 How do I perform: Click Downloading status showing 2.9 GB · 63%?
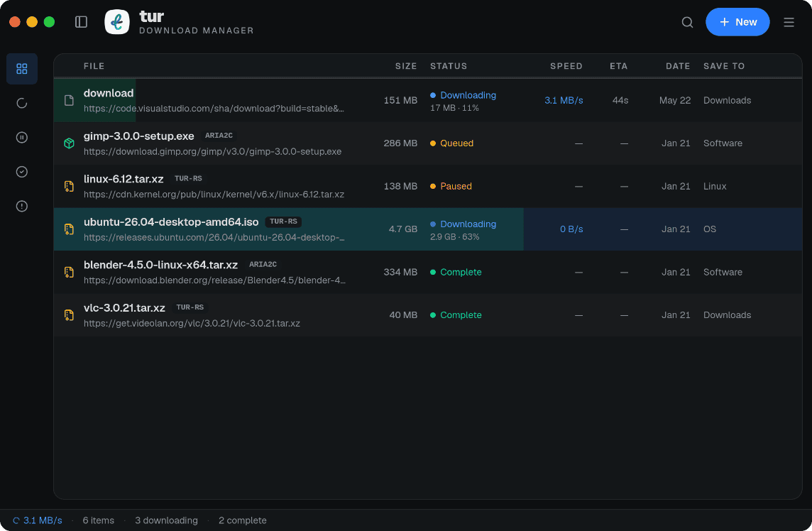pyautogui.click(x=463, y=229)
